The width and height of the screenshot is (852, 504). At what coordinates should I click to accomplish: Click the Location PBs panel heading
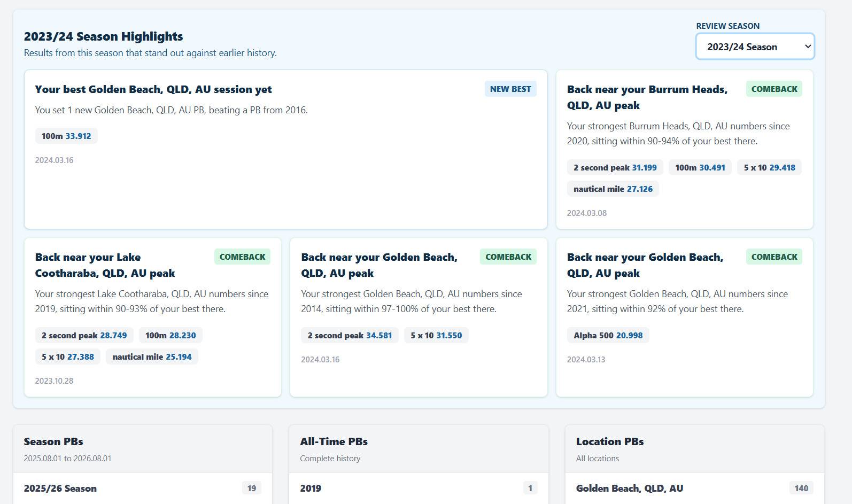[x=610, y=441]
